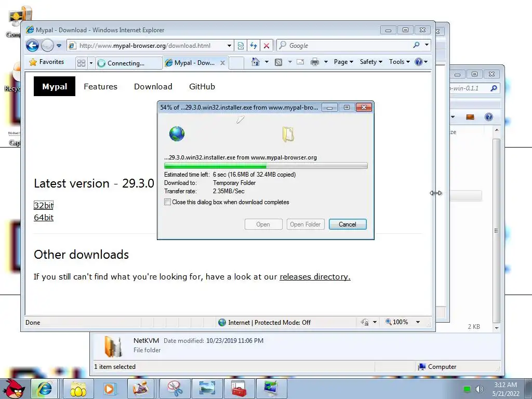Click the 100% zoom level button
Image resolution: width=532 pixels, height=399 pixels.
click(x=397, y=322)
